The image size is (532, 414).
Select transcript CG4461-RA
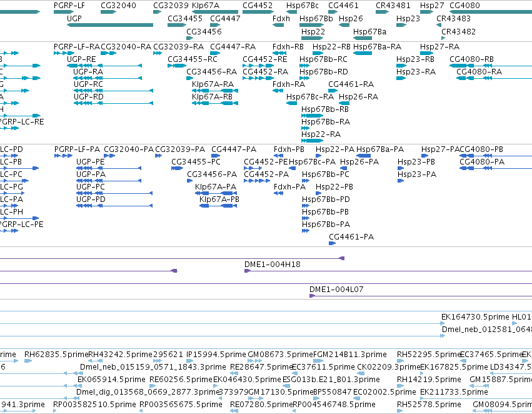coord(351,84)
